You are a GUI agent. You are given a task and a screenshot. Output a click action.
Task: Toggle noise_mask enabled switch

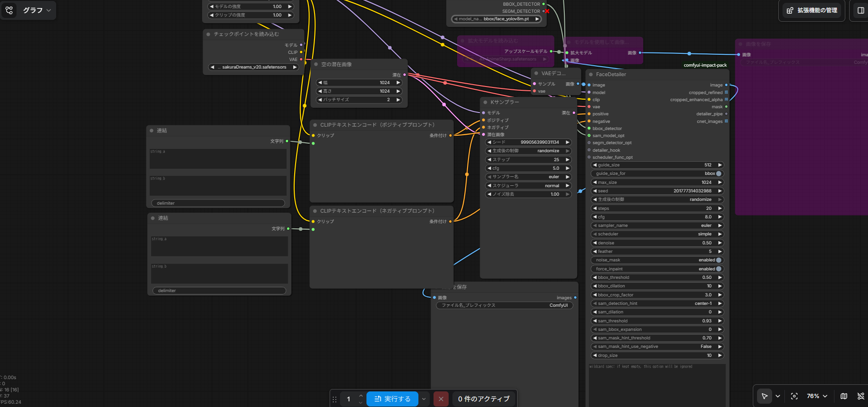click(657, 260)
